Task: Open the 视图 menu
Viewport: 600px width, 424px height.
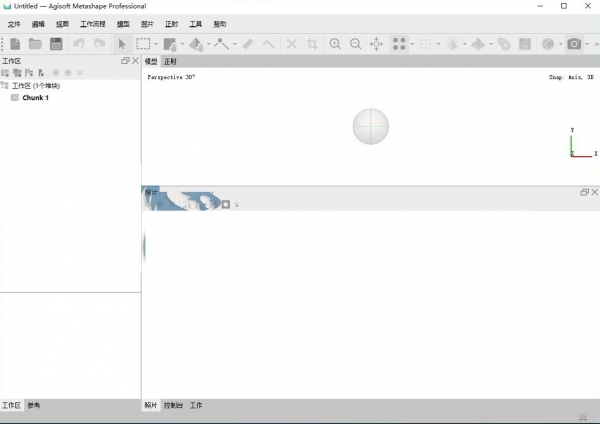Action: tap(62, 24)
